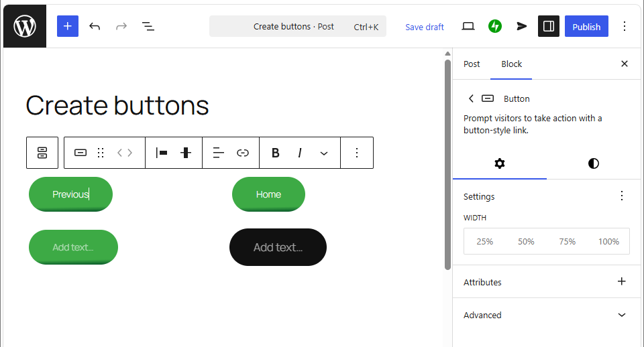Open the top bar options menu
The height and width of the screenshot is (347, 644).
(625, 26)
